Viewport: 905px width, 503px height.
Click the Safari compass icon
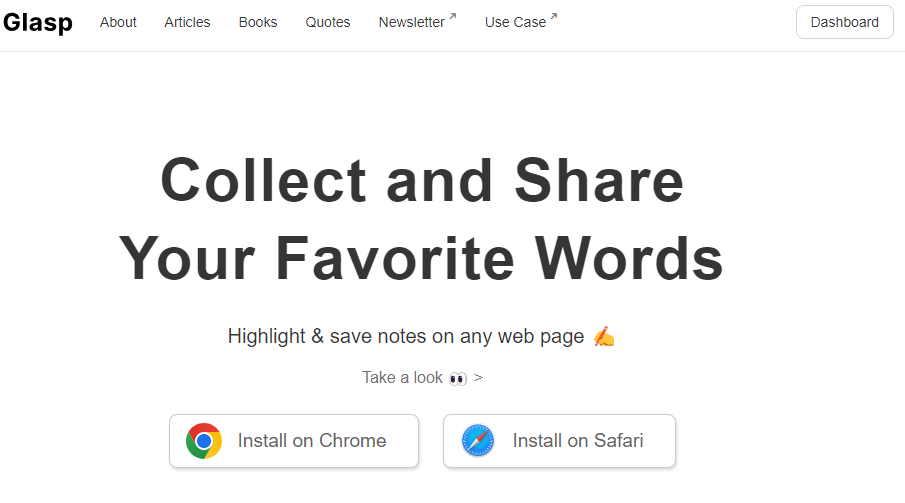[478, 441]
